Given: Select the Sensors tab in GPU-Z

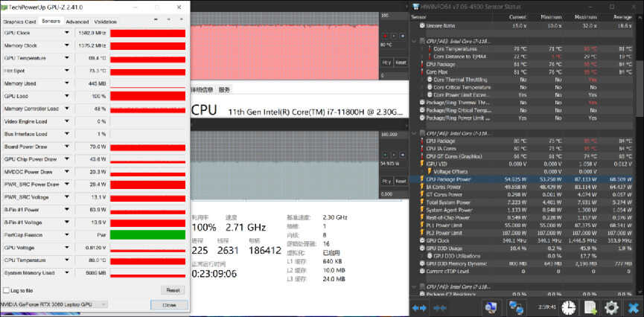Looking at the screenshot, I should pyautogui.click(x=51, y=22).
